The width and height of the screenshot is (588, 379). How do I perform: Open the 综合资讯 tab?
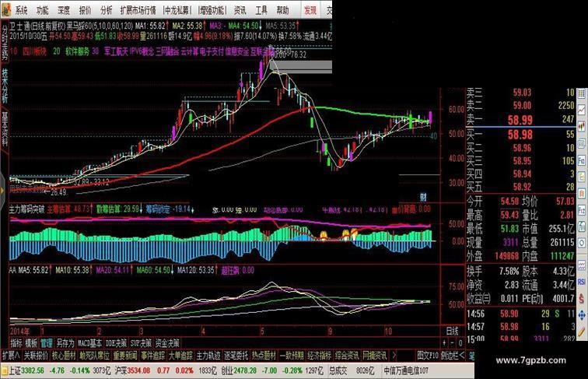pos(347,355)
